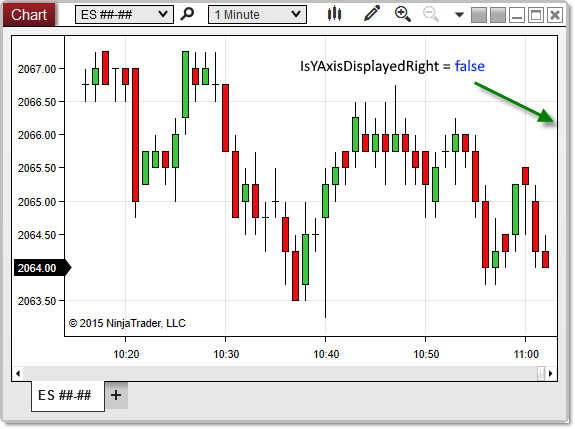Image resolution: width=575 pixels, height=429 pixels.
Task: Click the scrollbar left arrow
Action: [18, 374]
